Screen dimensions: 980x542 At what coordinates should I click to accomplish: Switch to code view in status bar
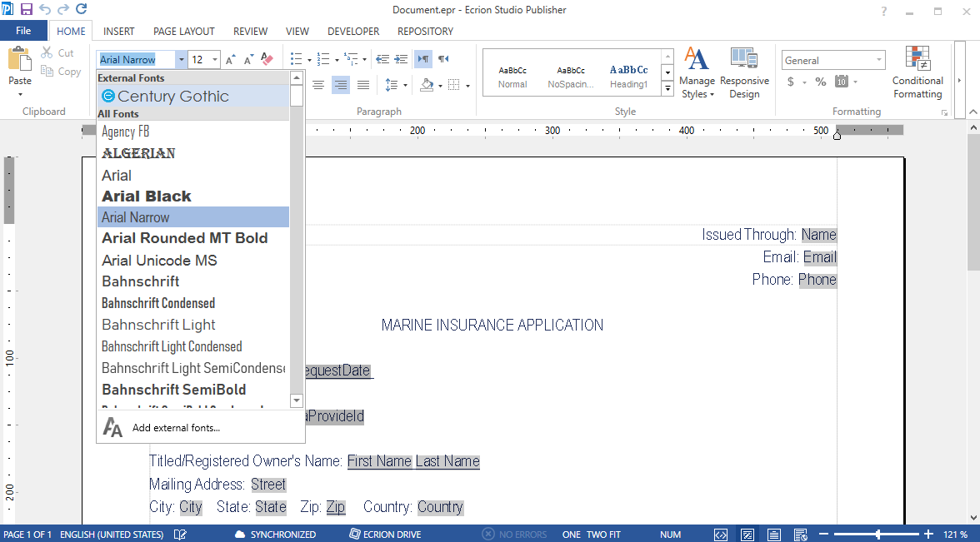coord(721,534)
